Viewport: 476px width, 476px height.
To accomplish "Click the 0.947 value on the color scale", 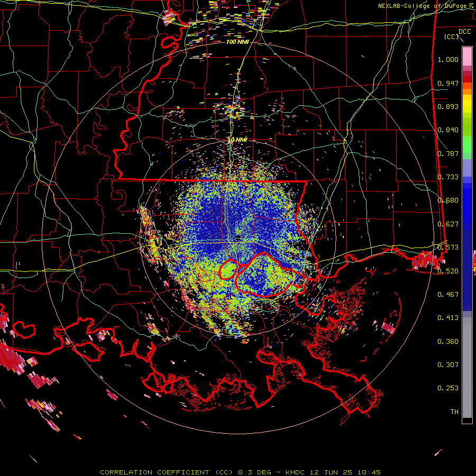I will click(x=448, y=83).
